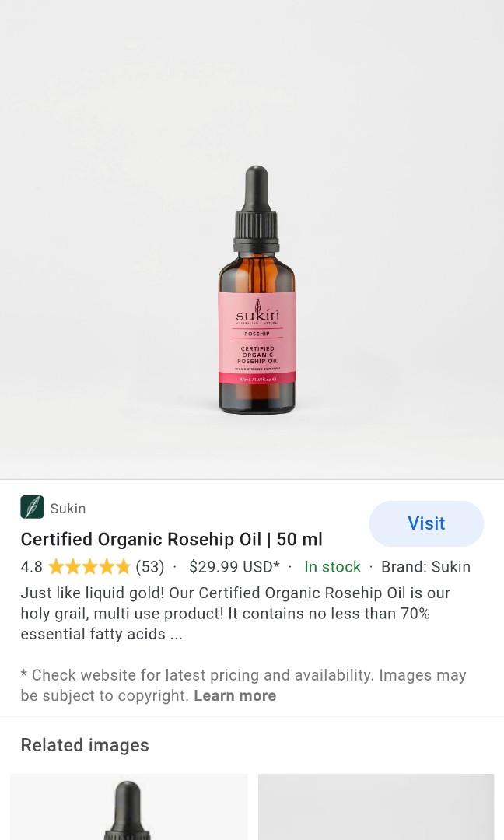The height and width of the screenshot is (840, 504).
Task: Open the second related image thumbnail
Action: pyautogui.click(x=376, y=807)
